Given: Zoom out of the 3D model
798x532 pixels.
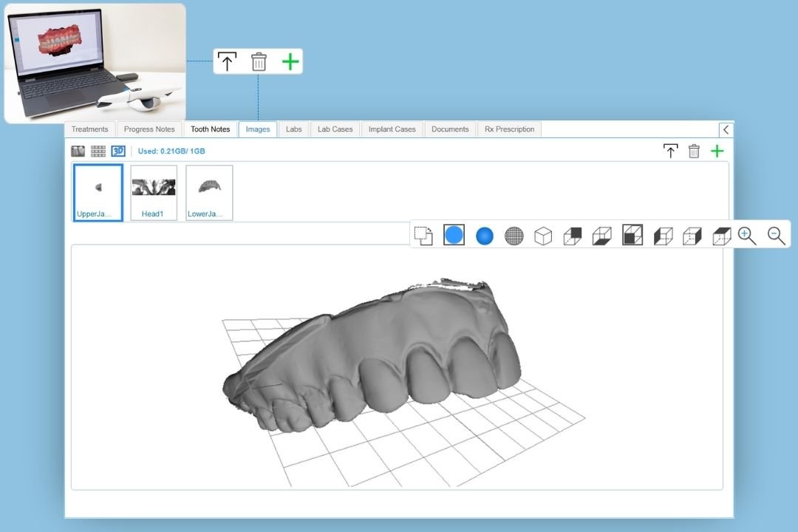Looking at the screenshot, I should pos(776,235).
